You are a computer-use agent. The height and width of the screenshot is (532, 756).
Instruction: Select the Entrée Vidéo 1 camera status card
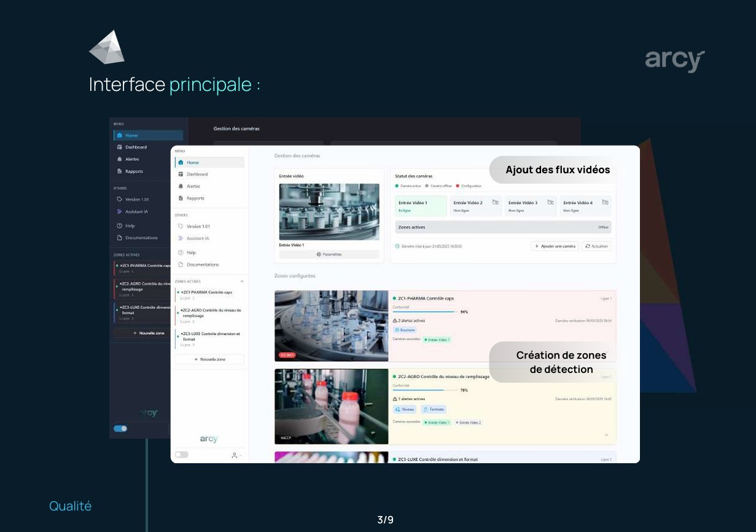coord(421,206)
